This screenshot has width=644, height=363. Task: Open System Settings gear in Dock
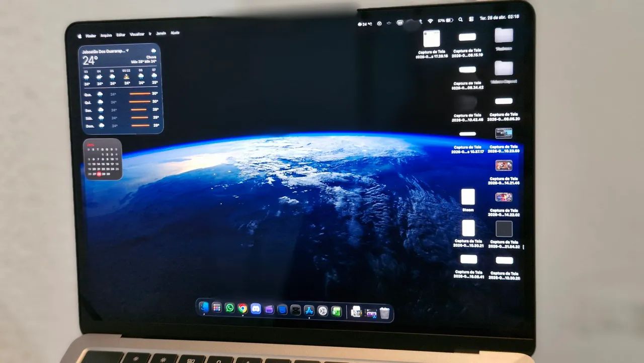click(323, 311)
